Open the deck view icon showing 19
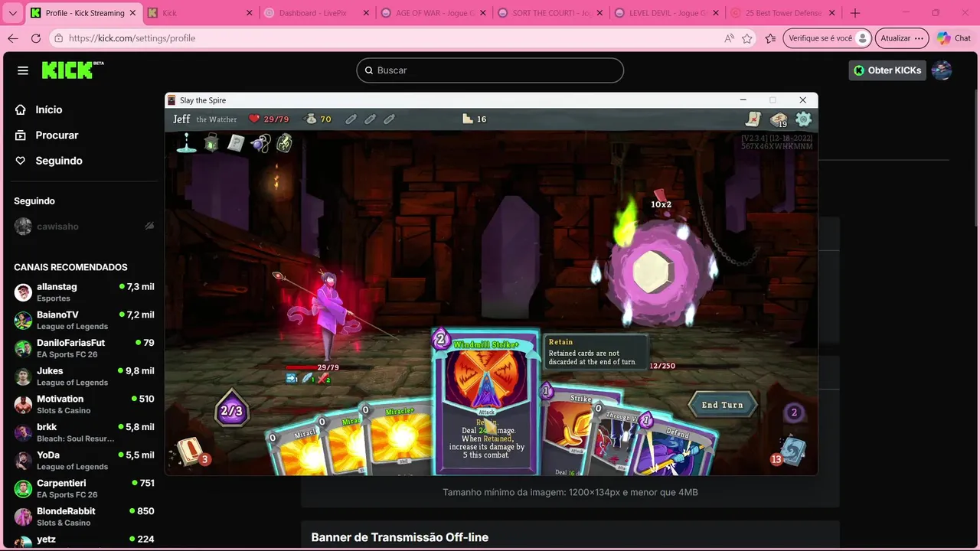 point(779,119)
